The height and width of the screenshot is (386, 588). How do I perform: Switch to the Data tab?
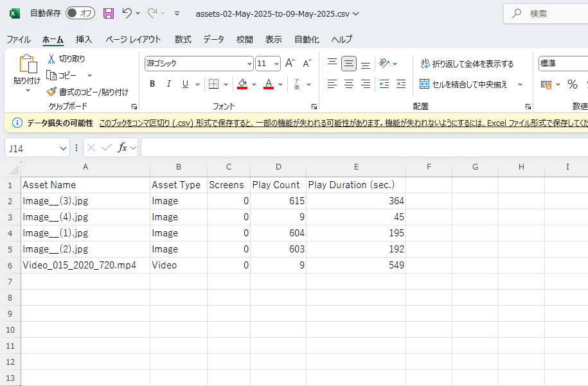[x=214, y=39]
